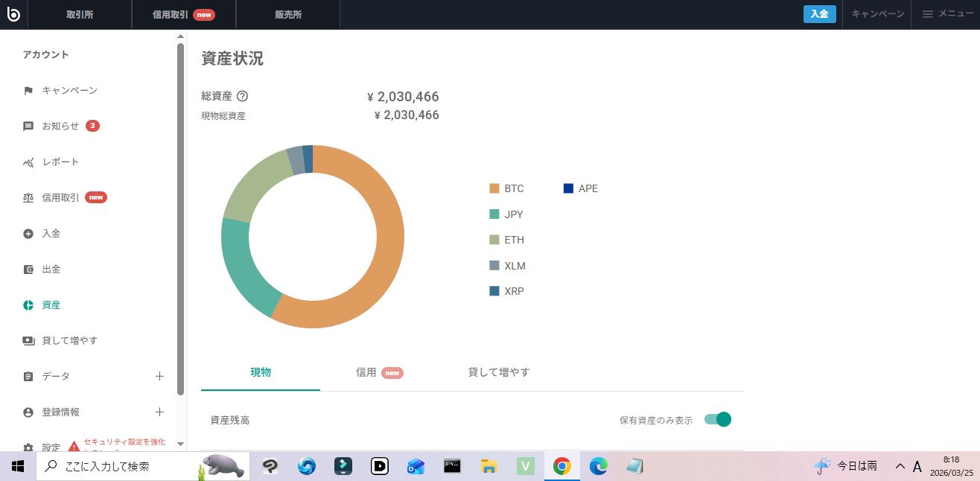Select the 出金 wallet icon
Viewport: 980px width, 481px height.
pyautogui.click(x=28, y=270)
